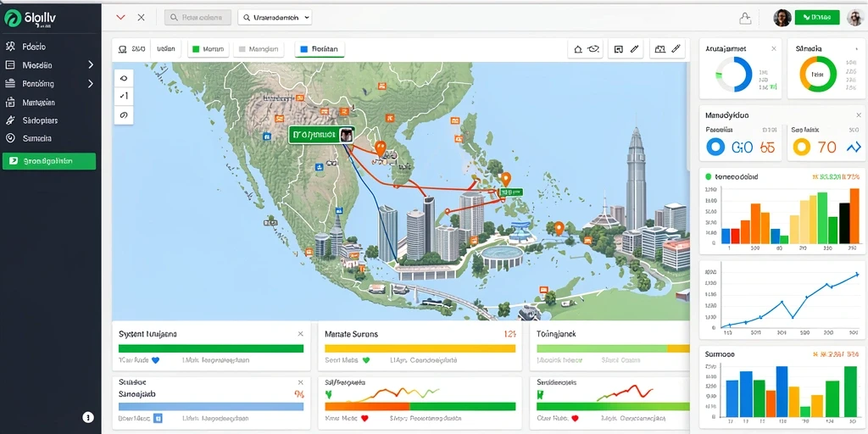Image resolution: width=868 pixels, height=434 pixels.
Task: Open the small arrow menu on the orange-green donut card
Action: click(x=856, y=49)
